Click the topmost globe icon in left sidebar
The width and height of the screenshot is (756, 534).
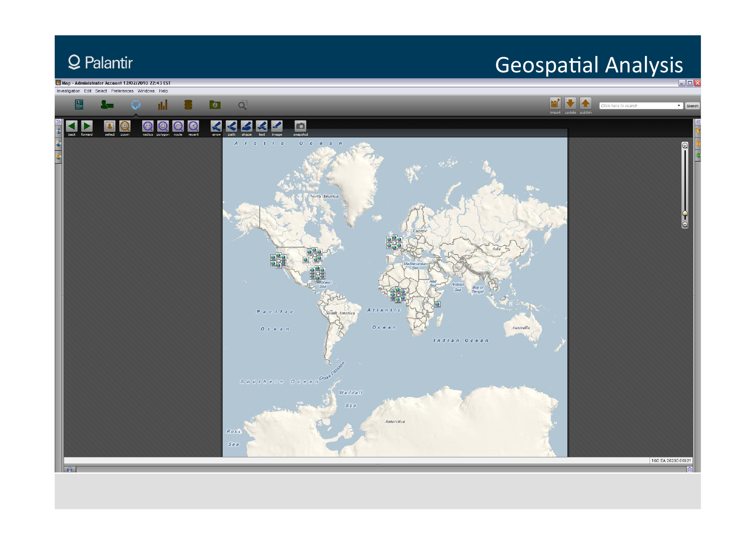tap(59, 131)
